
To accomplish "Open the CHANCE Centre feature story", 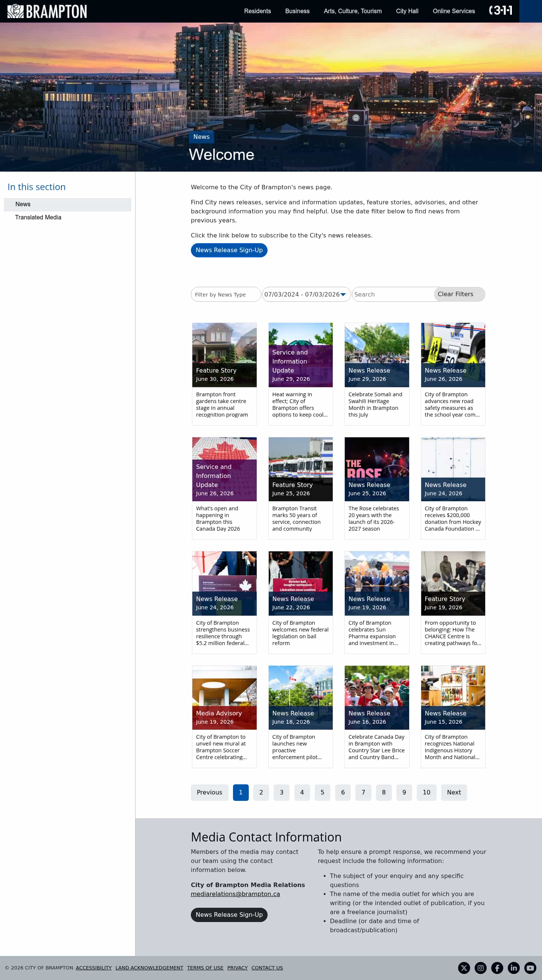I will coord(453,602).
